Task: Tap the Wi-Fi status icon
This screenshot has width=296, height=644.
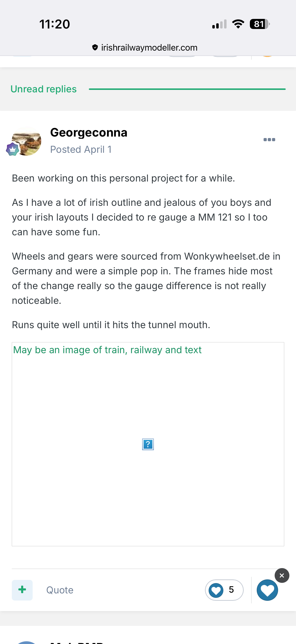Action: pyautogui.click(x=238, y=24)
